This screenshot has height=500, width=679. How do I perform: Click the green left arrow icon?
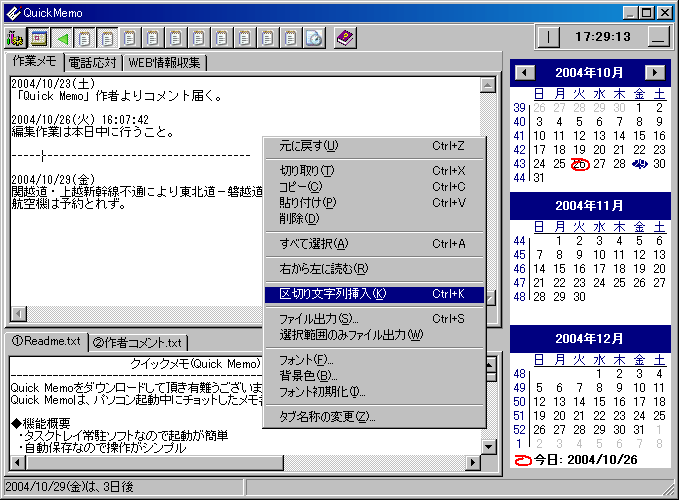(61, 39)
